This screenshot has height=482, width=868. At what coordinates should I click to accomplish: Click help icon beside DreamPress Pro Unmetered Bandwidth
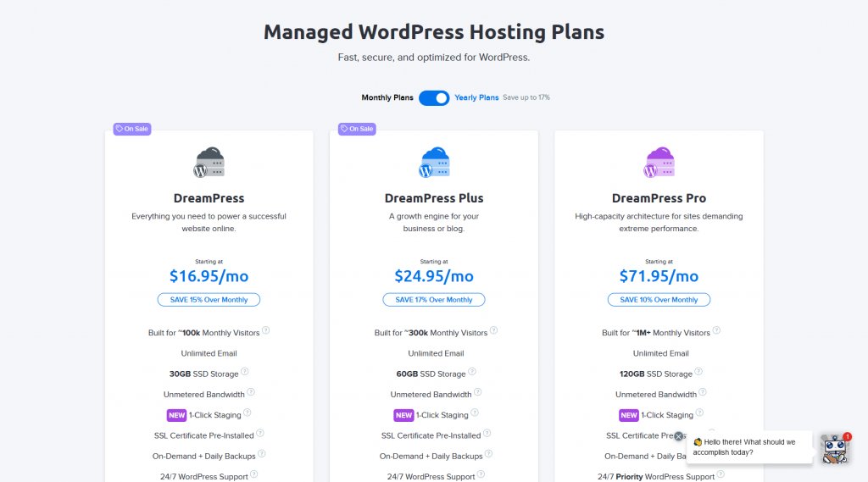pos(702,393)
